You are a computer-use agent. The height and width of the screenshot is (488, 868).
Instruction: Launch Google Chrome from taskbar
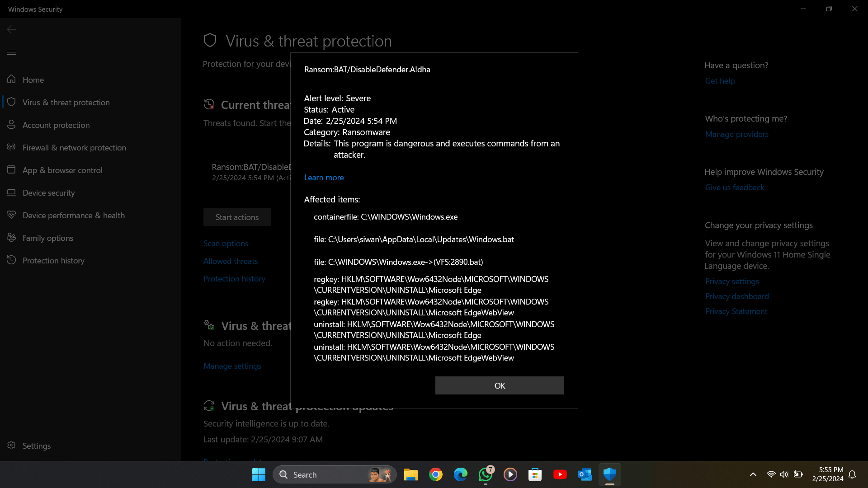436,474
